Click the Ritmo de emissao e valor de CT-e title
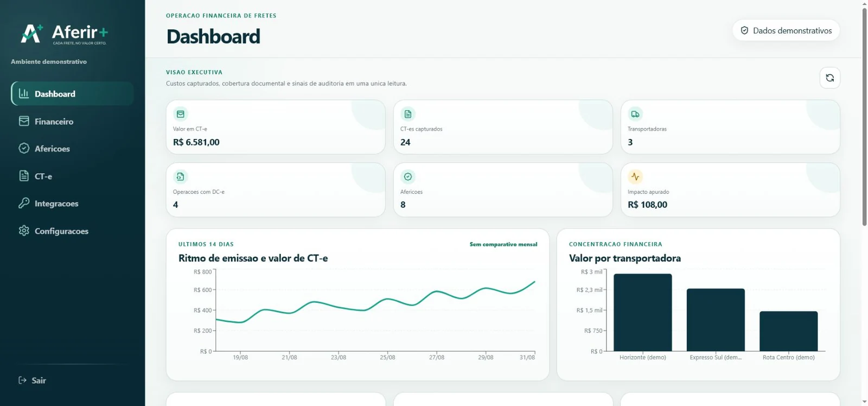The image size is (868, 406). click(253, 258)
